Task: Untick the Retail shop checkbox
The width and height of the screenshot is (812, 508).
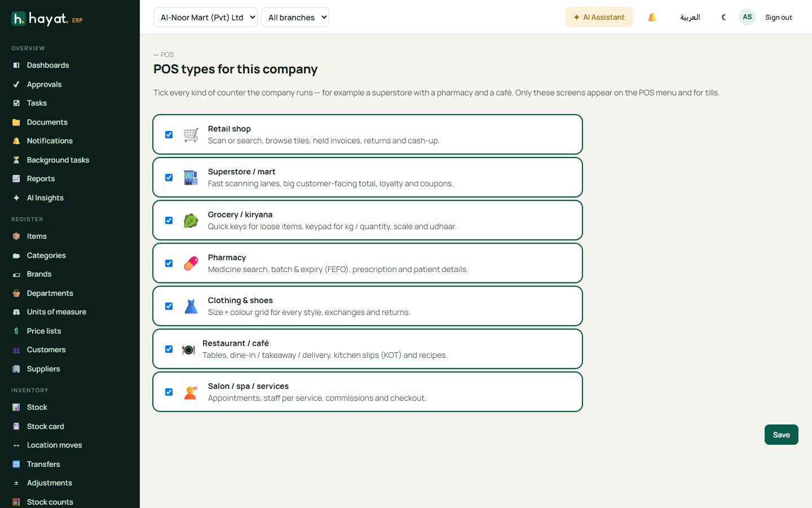Action: (169, 134)
